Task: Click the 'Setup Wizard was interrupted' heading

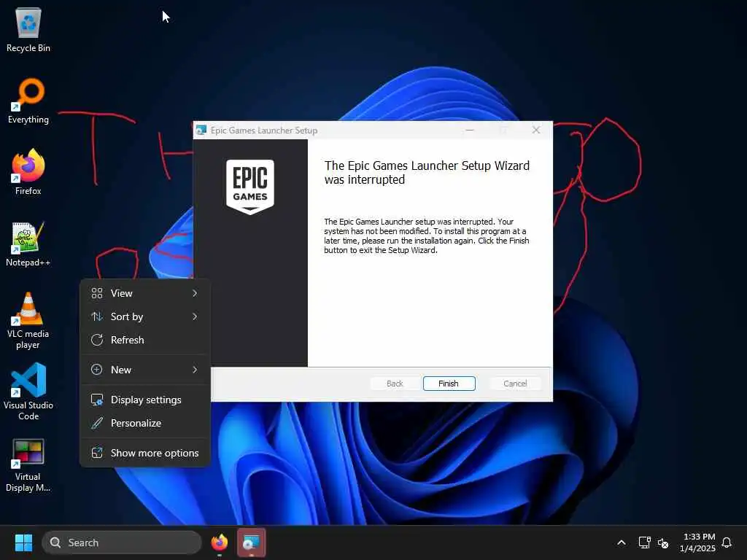Action: pyautogui.click(x=427, y=172)
